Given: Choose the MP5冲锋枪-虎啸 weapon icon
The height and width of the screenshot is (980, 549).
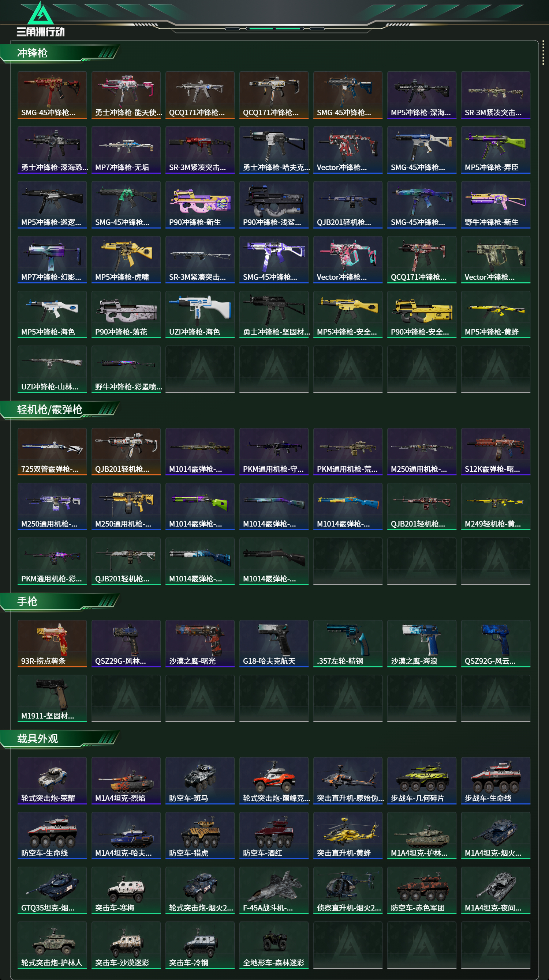Looking at the screenshot, I should click(126, 260).
